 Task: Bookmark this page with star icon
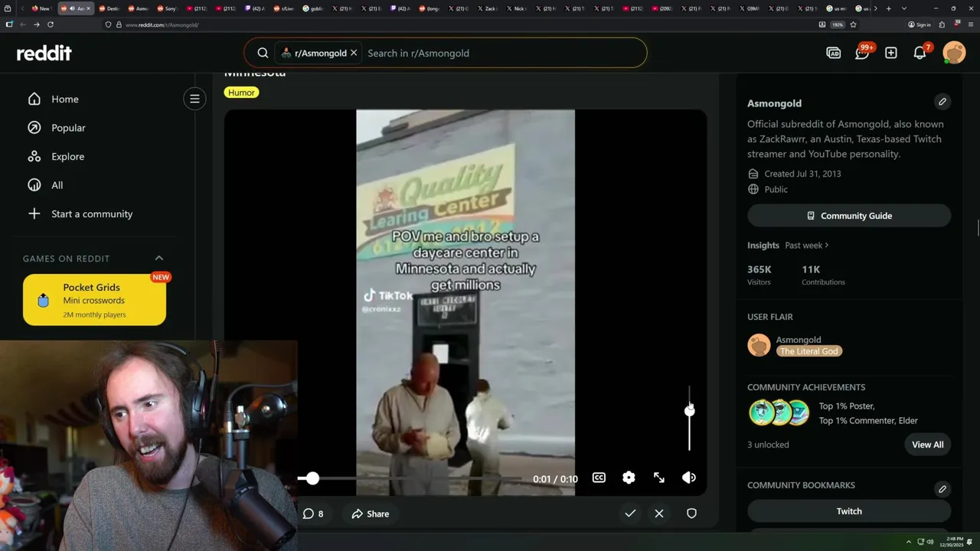[x=853, y=24]
